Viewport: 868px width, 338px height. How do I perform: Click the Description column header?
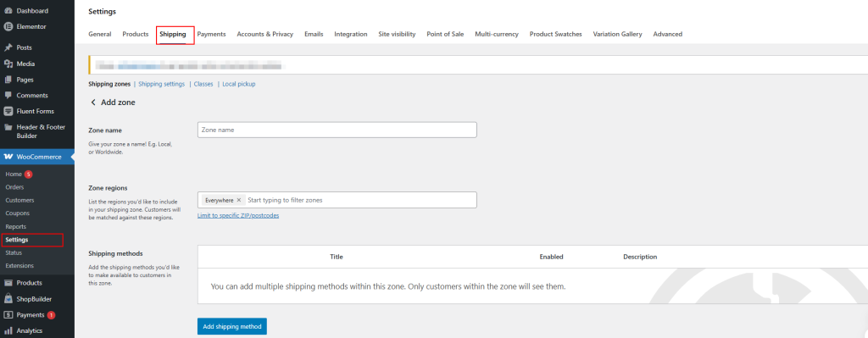[x=640, y=258]
